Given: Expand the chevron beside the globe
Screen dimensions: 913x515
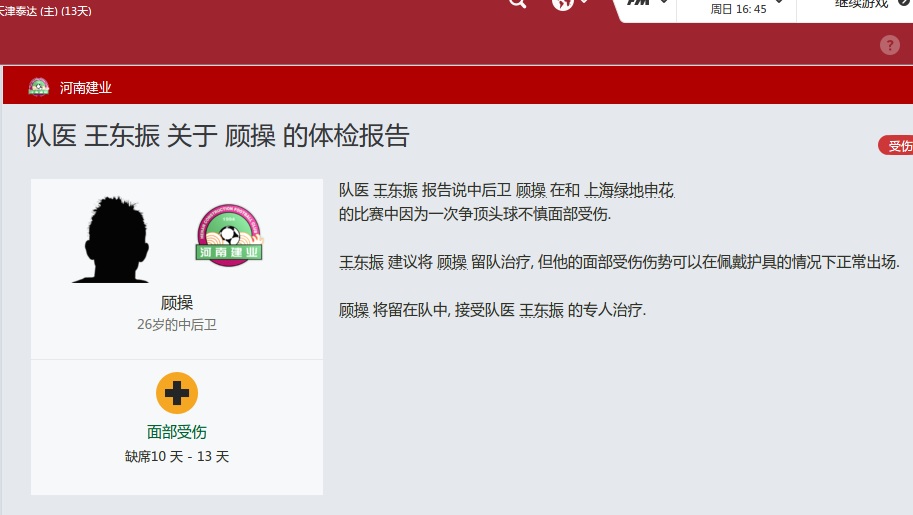Looking at the screenshot, I should pyautogui.click(x=585, y=2).
